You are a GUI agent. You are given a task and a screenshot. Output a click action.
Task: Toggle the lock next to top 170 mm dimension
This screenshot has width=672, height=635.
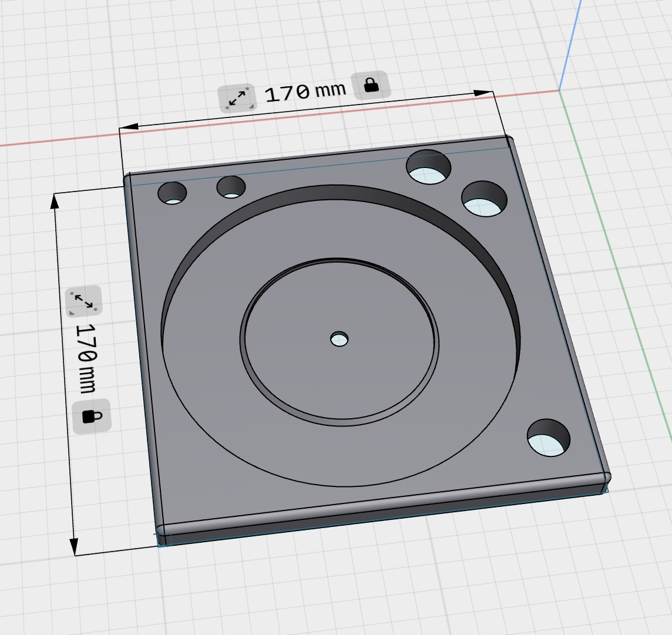[x=371, y=85]
